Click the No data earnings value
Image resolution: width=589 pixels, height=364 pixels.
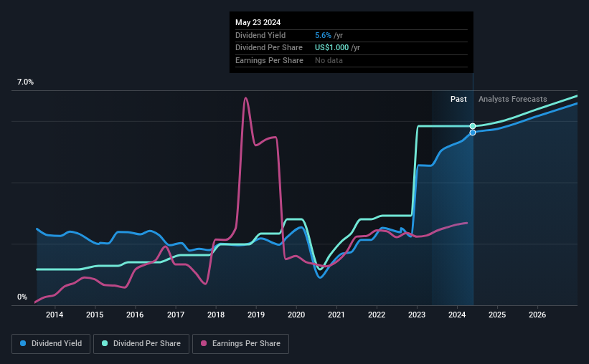click(x=329, y=60)
